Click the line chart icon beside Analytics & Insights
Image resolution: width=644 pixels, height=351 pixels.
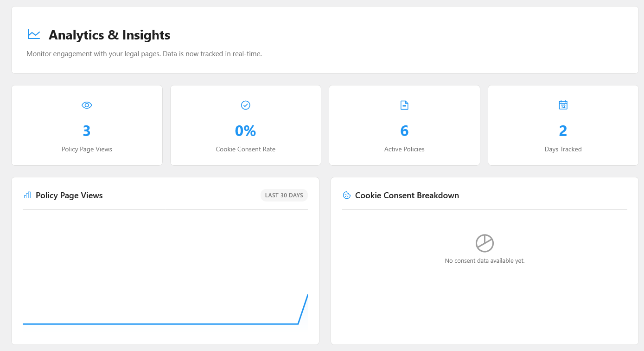33,34
